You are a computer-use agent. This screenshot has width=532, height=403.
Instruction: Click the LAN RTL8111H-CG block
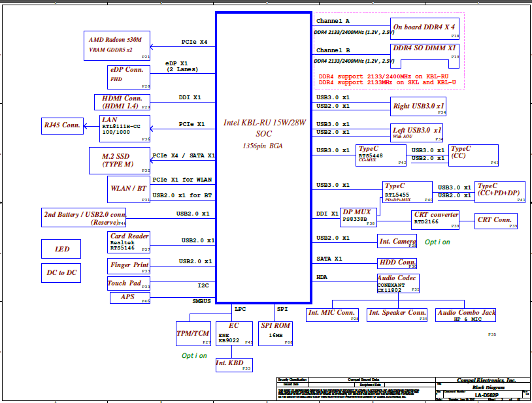pyautogui.click(x=125, y=129)
